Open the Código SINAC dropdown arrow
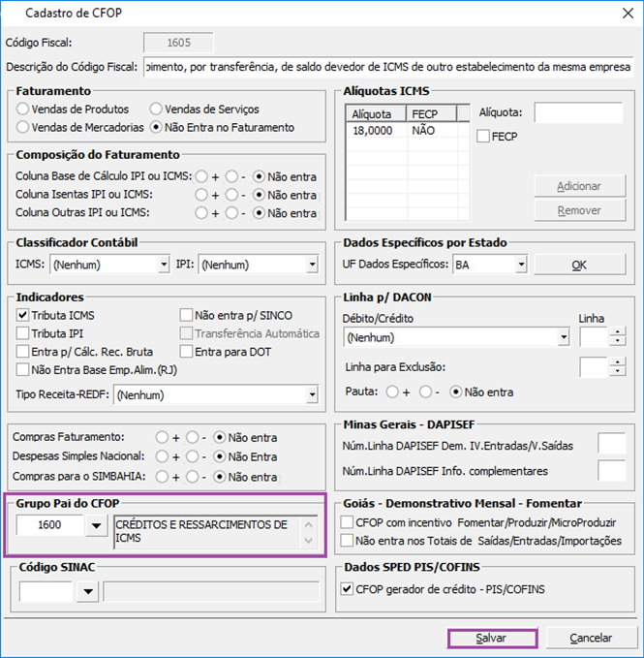The height and width of the screenshot is (658, 644). pyautogui.click(x=87, y=592)
